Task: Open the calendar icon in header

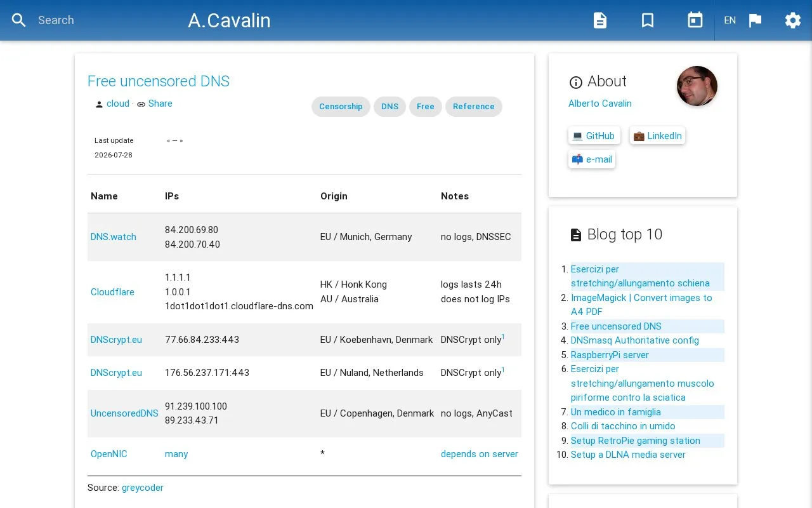Action: point(695,20)
